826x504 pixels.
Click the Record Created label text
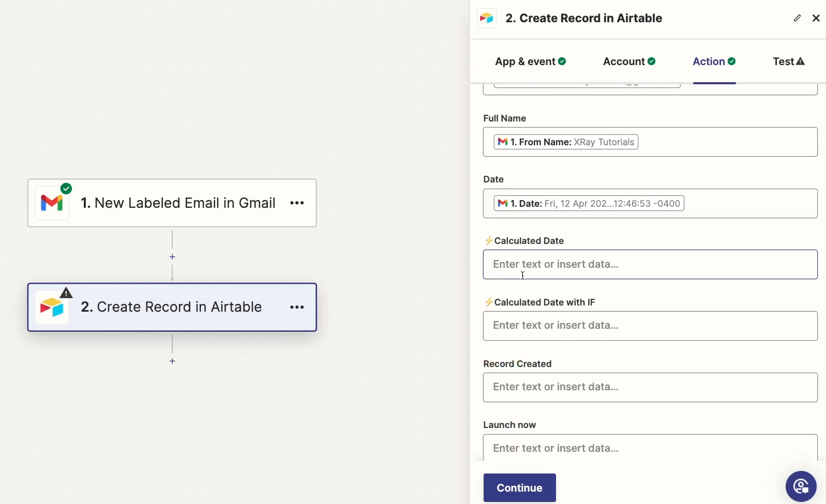pos(517,364)
